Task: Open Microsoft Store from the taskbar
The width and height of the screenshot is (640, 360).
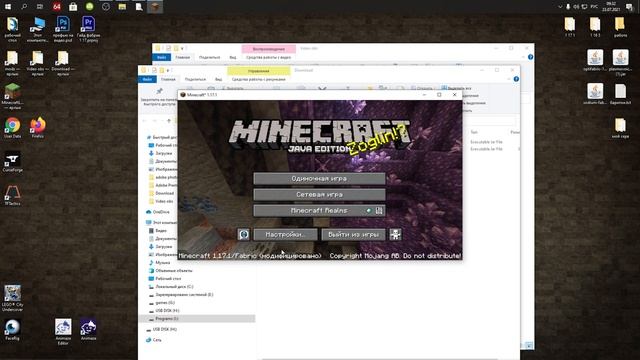Action: click(x=73, y=7)
